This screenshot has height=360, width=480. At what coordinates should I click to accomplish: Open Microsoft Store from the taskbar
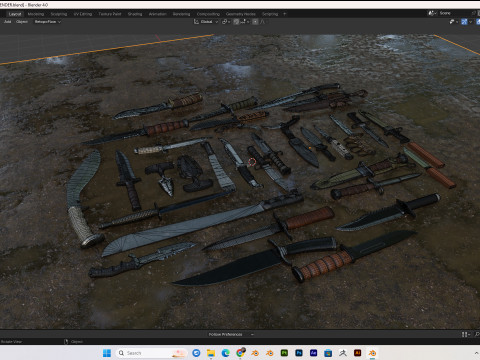pos(328,353)
